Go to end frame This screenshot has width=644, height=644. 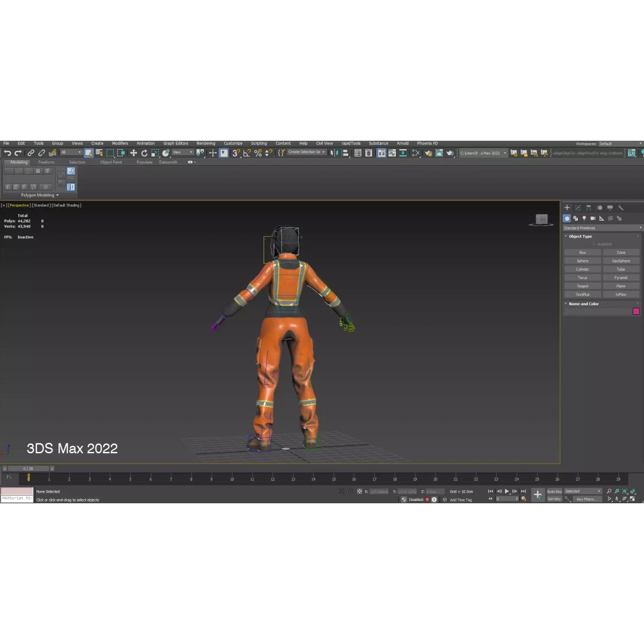click(524, 491)
